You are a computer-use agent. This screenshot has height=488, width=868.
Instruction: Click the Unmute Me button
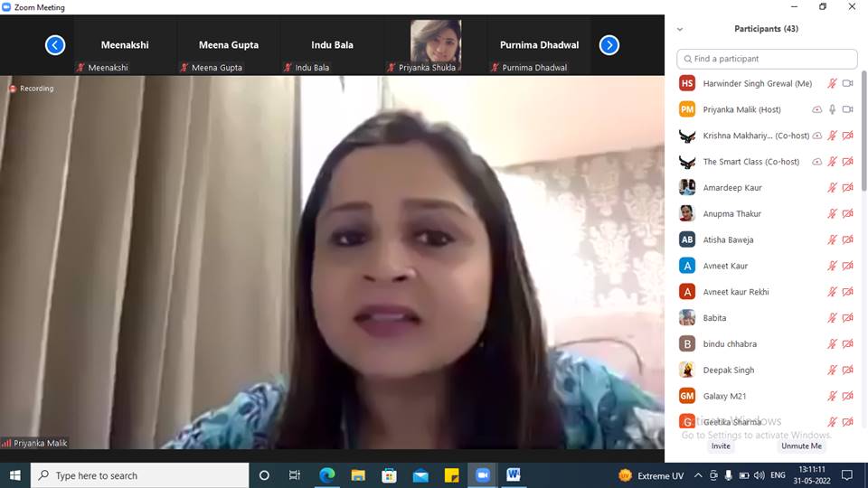[801, 446]
